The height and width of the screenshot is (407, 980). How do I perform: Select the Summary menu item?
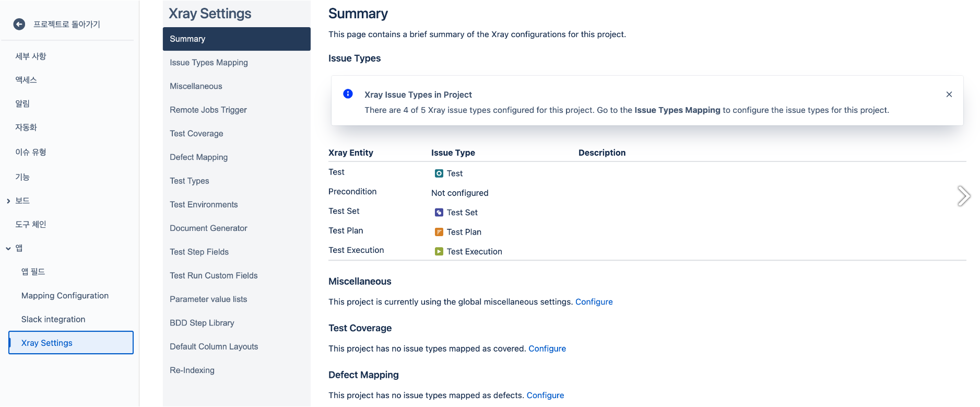pyautogui.click(x=187, y=39)
